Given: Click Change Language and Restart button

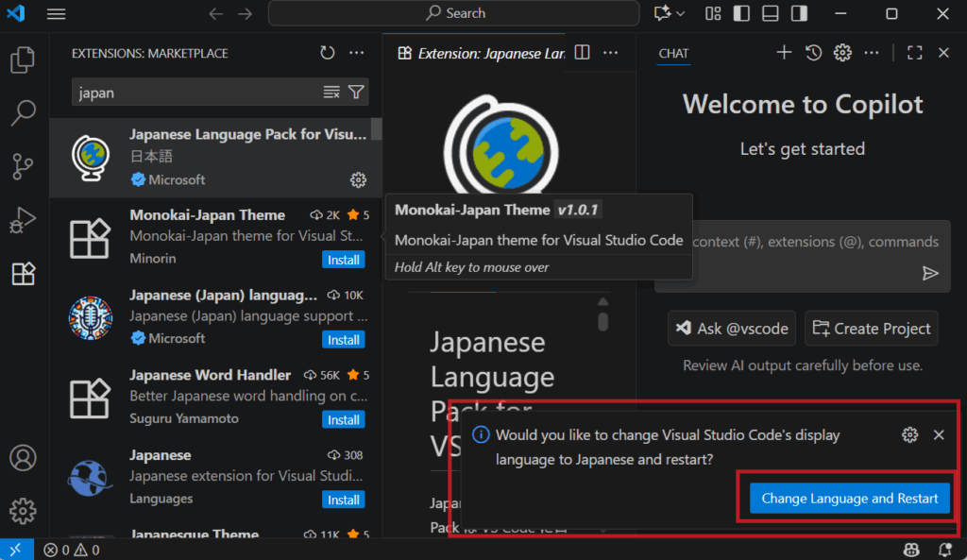Looking at the screenshot, I should coord(849,499).
